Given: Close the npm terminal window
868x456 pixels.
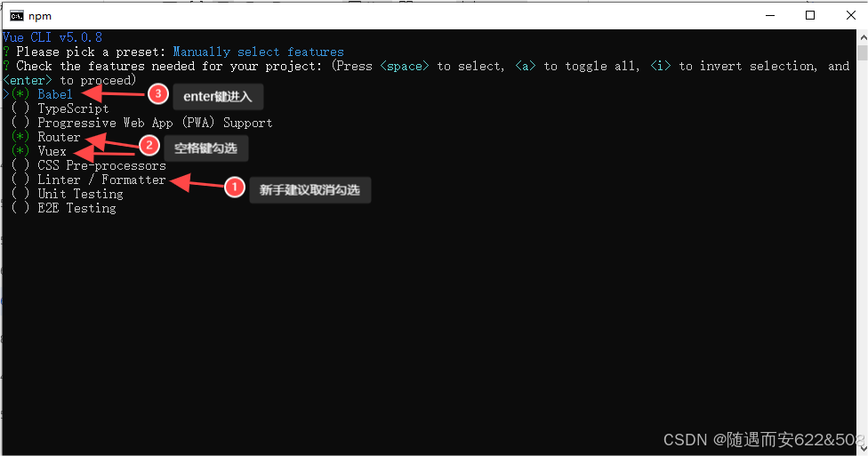Looking at the screenshot, I should 851,15.
